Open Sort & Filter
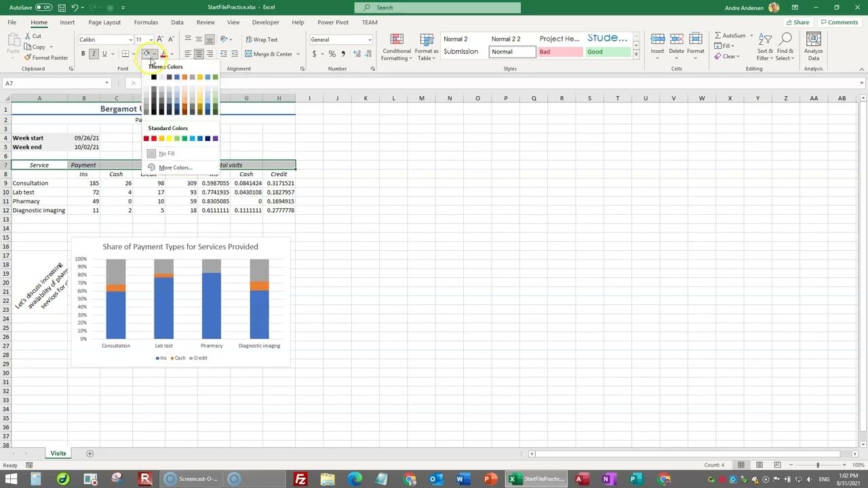The width and height of the screenshot is (868, 488). [765, 47]
